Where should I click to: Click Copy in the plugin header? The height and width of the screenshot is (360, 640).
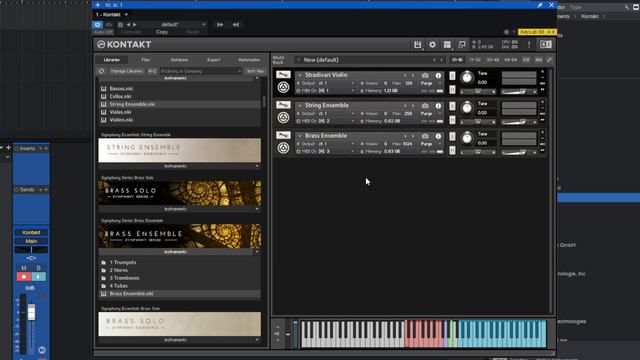[162, 32]
